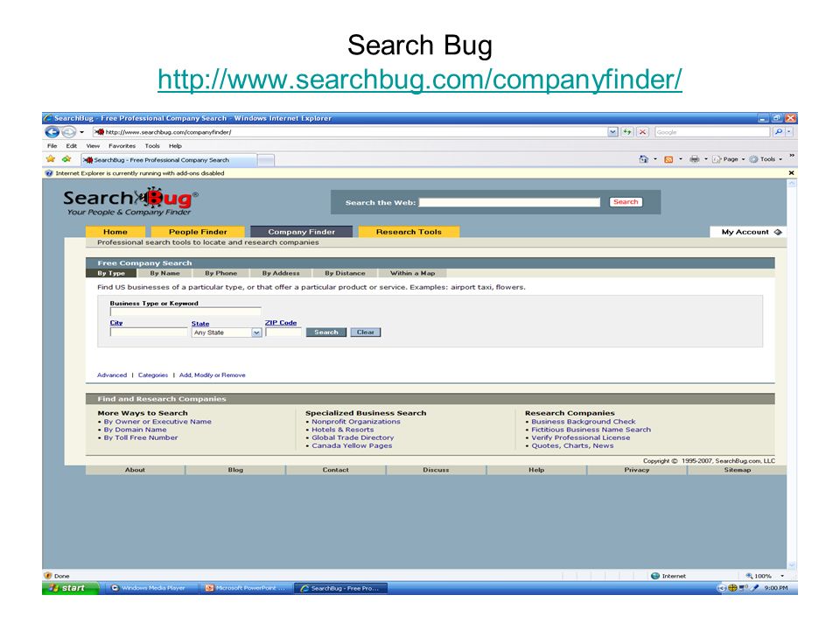Click the volume icon in system tray

(x=744, y=588)
